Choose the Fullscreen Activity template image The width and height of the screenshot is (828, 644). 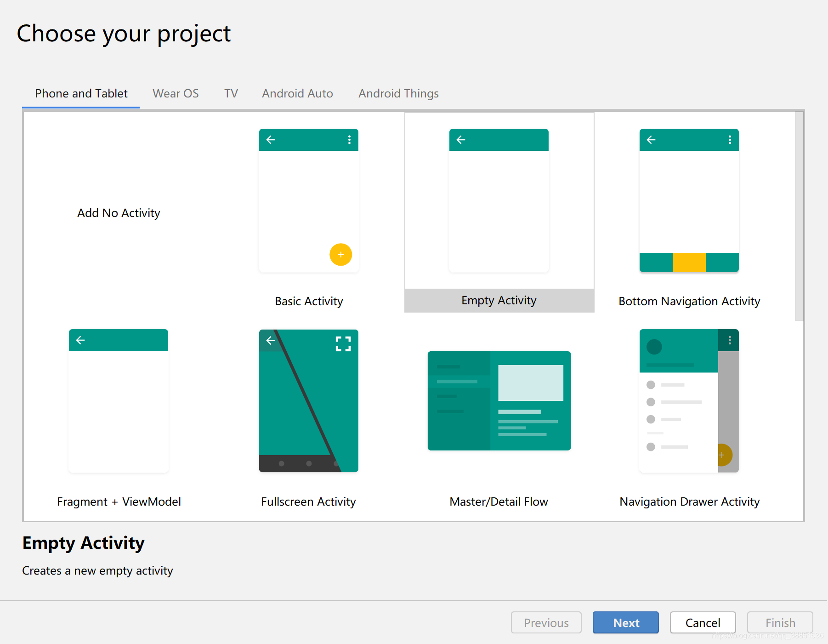(x=309, y=401)
